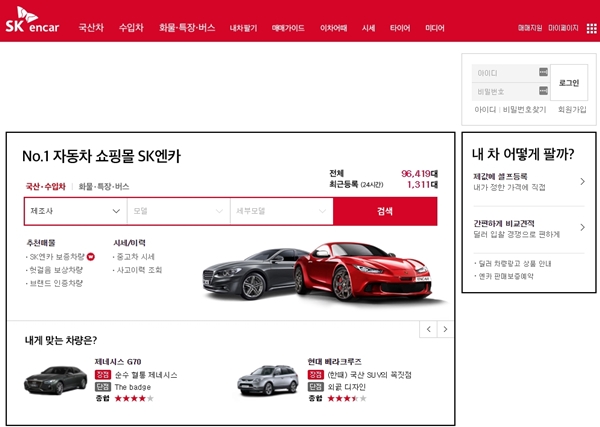Show previous car recommendation with left arrow

pyautogui.click(x=428, y=329)
